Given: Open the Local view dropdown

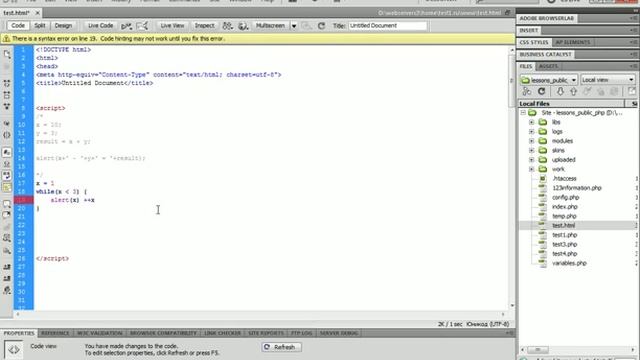Looking at the screenshot, I should (608, 80).
